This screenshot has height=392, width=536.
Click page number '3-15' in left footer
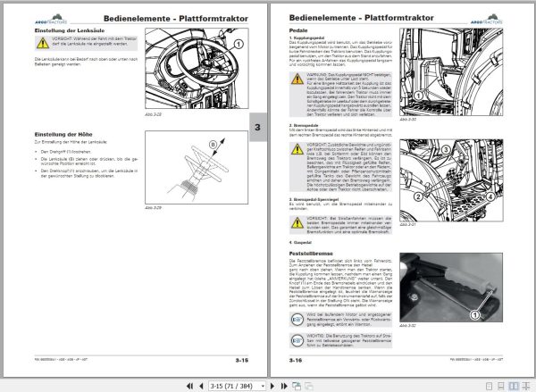(242, 360)
